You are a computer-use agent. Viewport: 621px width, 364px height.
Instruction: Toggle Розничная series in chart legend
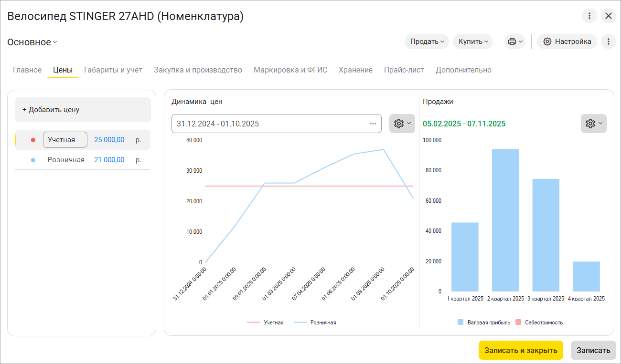tap(315, 322)
